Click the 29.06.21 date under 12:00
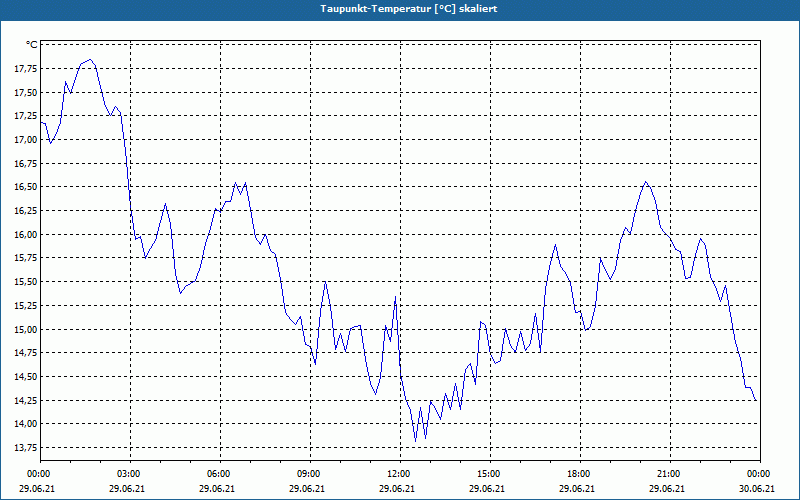Viewport: 800px width, 500px height. click(397, 489)
